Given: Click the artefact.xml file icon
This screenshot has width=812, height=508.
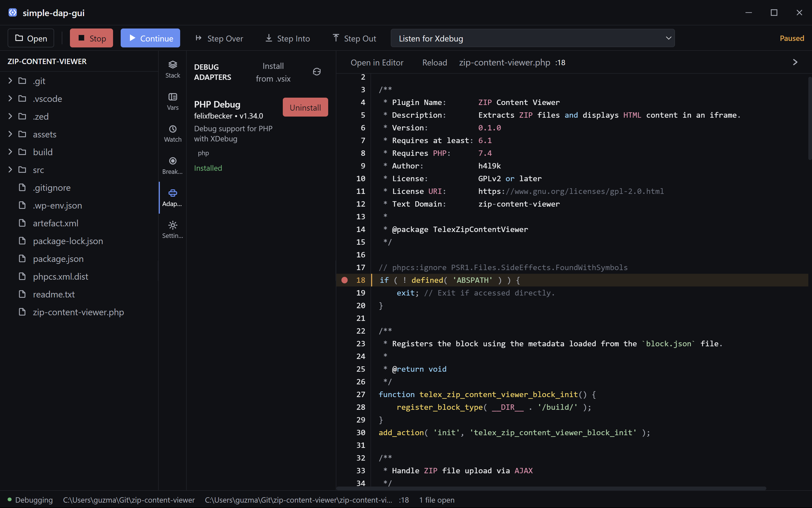Looking at the screenshot, I should pyautogui.click(x=22, y=223).
